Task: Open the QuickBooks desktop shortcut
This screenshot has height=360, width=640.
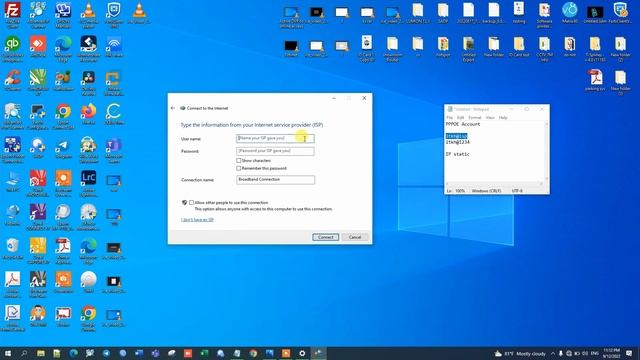Action: pos(13,48)
